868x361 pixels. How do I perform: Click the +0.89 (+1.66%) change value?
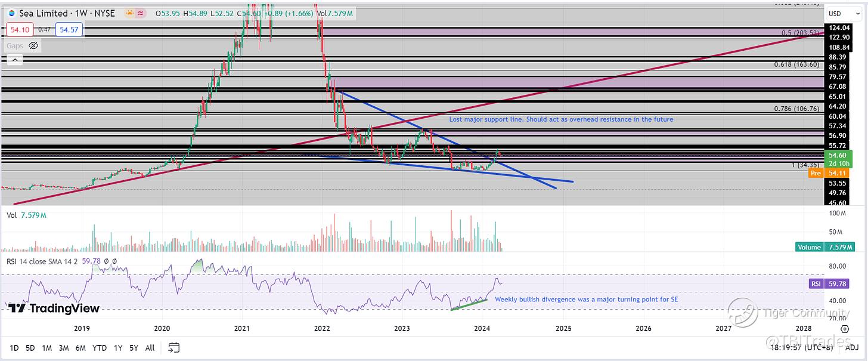coord(288,13)
